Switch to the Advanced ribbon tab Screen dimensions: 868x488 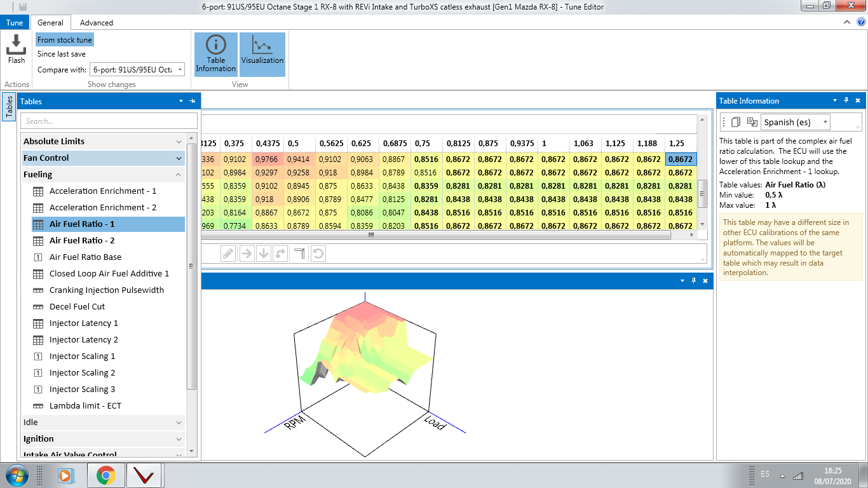[x=97, y=22]
